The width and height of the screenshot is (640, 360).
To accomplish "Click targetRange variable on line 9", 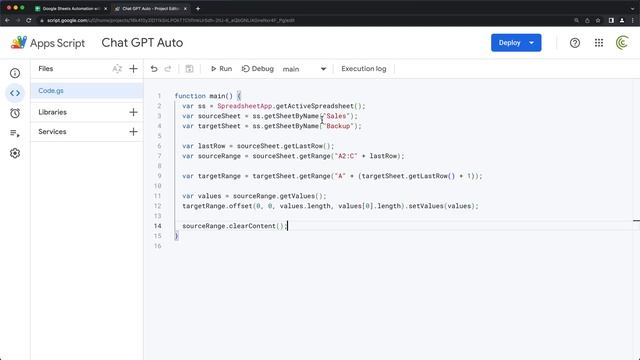I will point(219,176).
